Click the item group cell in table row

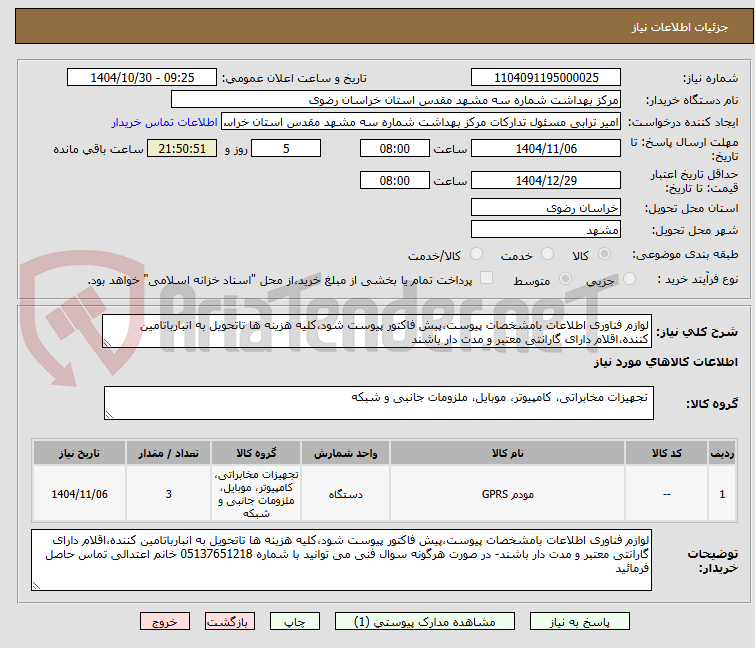pos(256,494)
